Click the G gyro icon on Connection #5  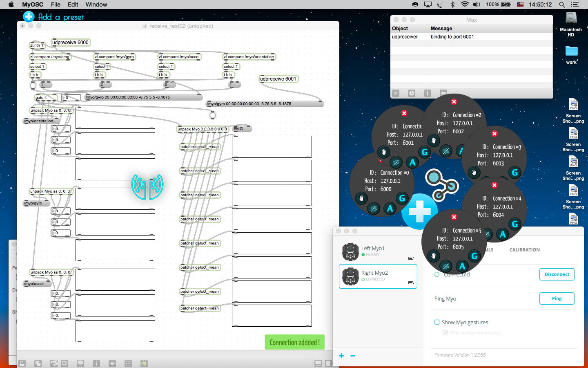coord(474,256)
